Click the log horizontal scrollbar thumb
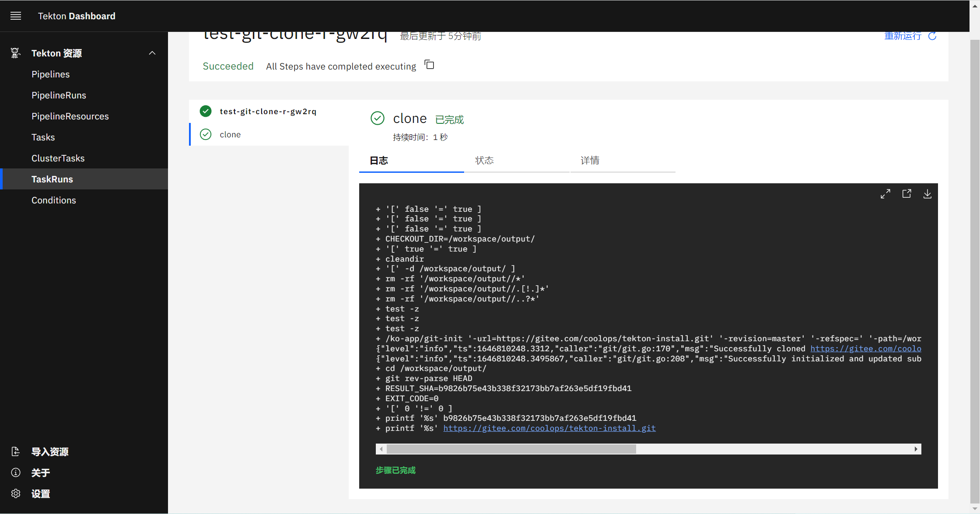980x514 pixels. click(511, 449)
